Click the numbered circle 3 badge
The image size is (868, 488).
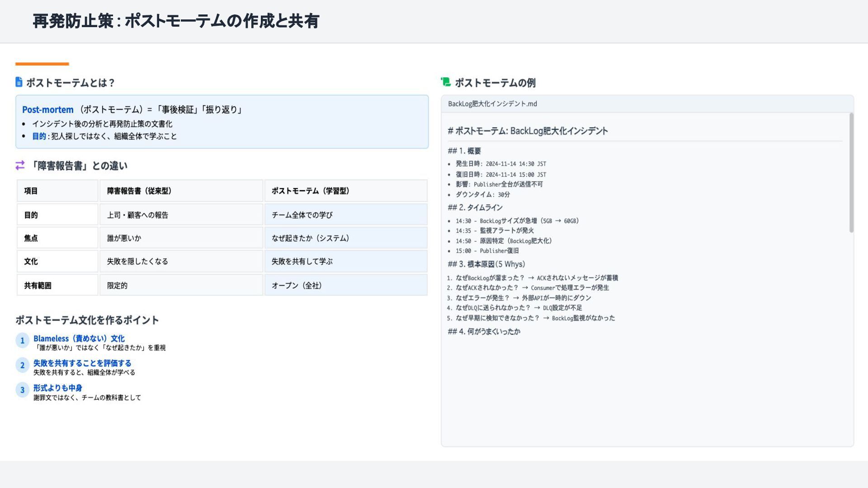point(22,390)
